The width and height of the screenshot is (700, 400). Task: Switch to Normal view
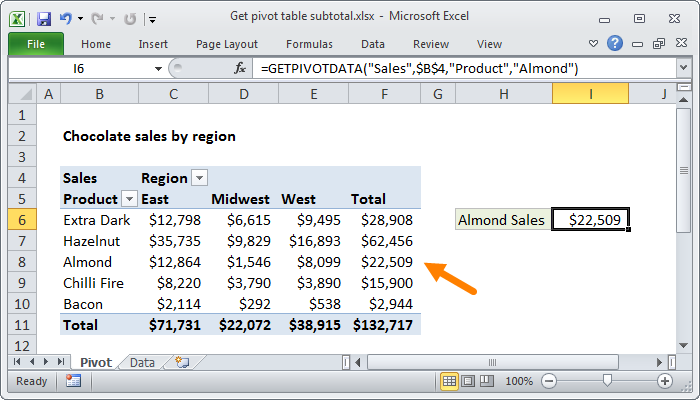450,381
